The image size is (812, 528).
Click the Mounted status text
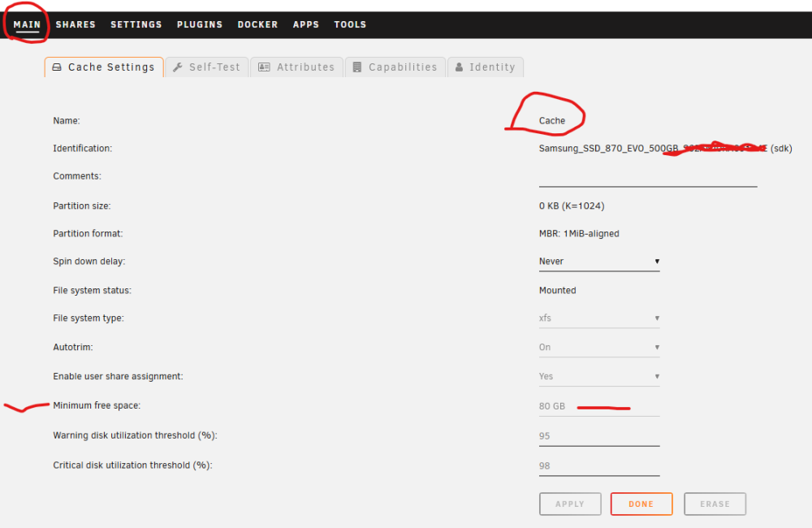coord(557,291)
